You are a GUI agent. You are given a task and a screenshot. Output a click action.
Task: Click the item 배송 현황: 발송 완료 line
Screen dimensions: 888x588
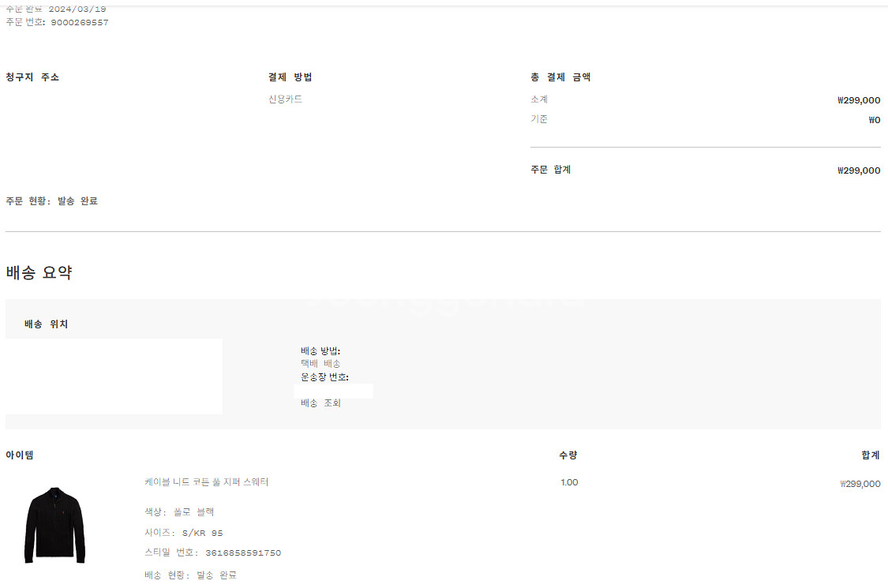click(190, 575)
